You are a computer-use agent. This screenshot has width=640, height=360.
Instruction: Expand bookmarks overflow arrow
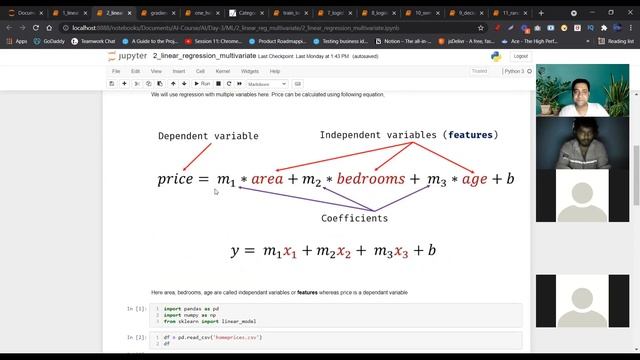[588, 41]
